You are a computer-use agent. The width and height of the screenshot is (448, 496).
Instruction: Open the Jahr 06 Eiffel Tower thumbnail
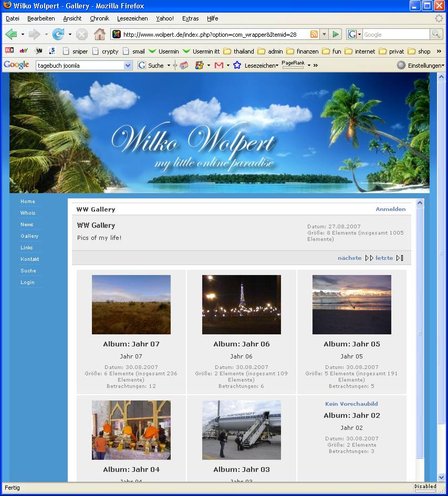[x=241, y=304]
